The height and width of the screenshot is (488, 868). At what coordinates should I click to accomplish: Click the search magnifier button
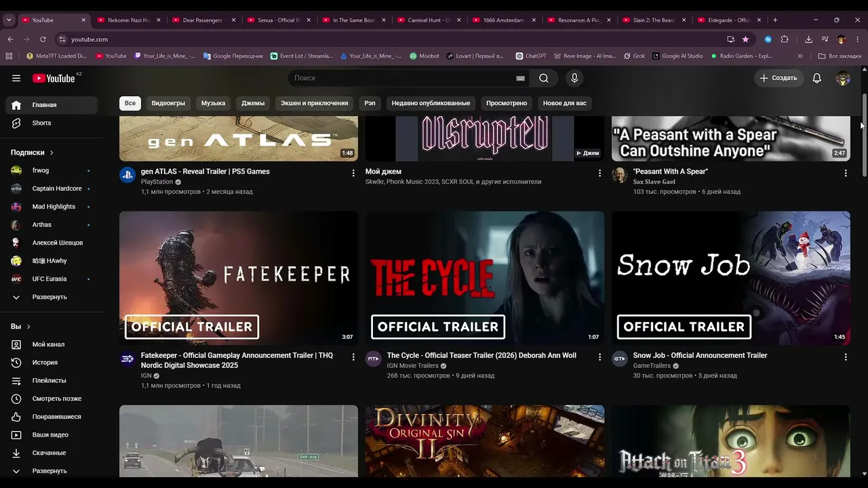tap(544, 78)
